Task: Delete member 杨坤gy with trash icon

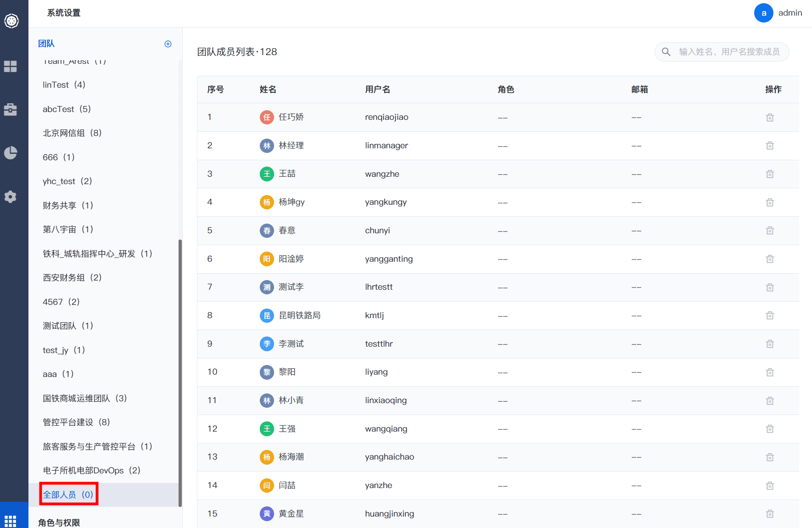Action: tap(770, 202)
